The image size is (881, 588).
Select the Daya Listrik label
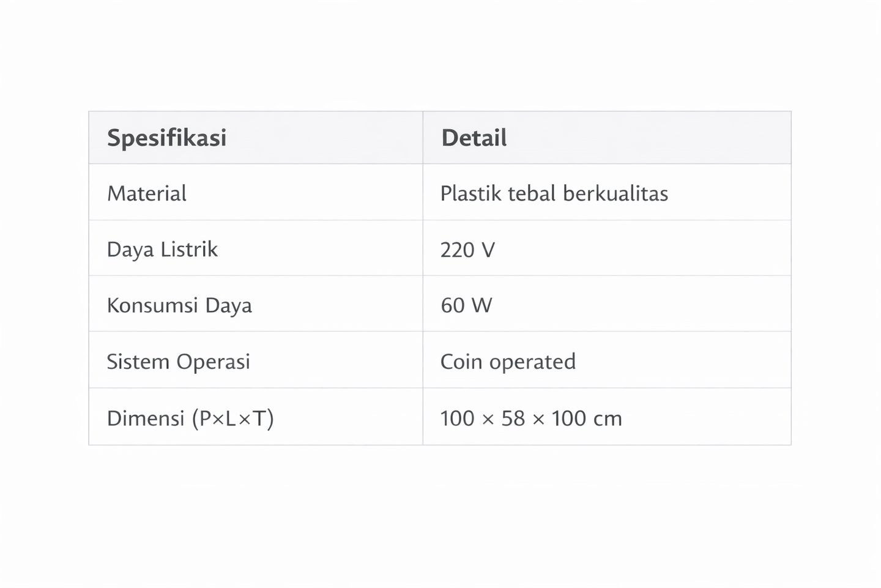[x=162, y=250]
